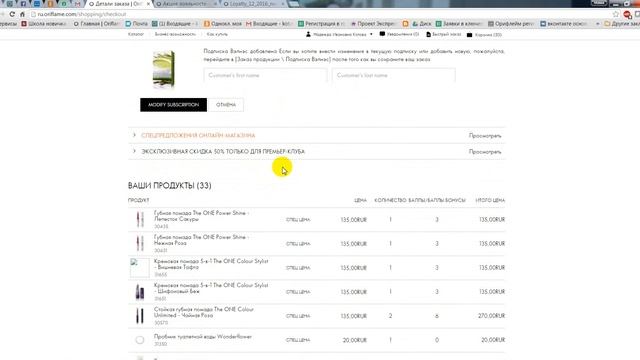Click quantity 2 in the Colour Unlimited row
This screenshot has width=640, height=360.
(x=391, y=316)
